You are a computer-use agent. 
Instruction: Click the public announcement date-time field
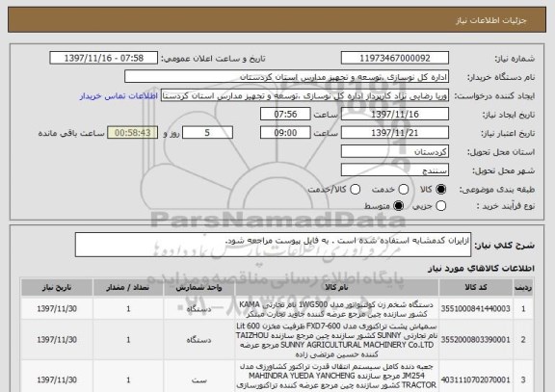tap(104, 58)
